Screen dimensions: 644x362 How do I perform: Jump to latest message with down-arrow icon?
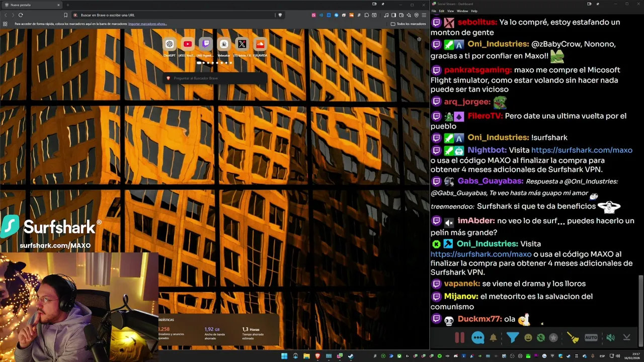tap(626, 338)
